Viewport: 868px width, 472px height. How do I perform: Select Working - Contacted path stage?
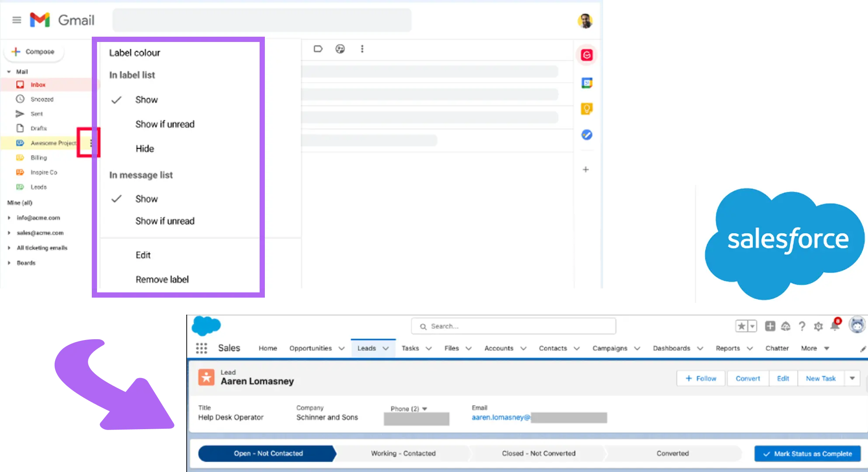[x=403, y=454]
